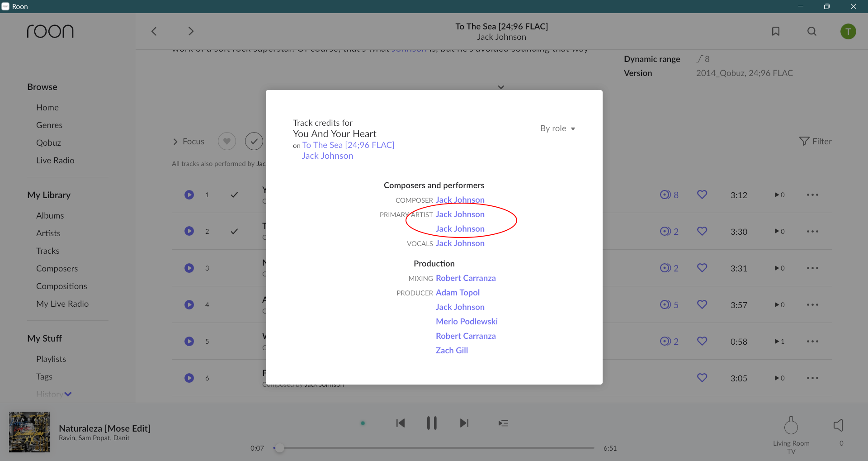Go to Albums in My Library
The width and height of the screenshot is (868, 461).
(50, 215)
